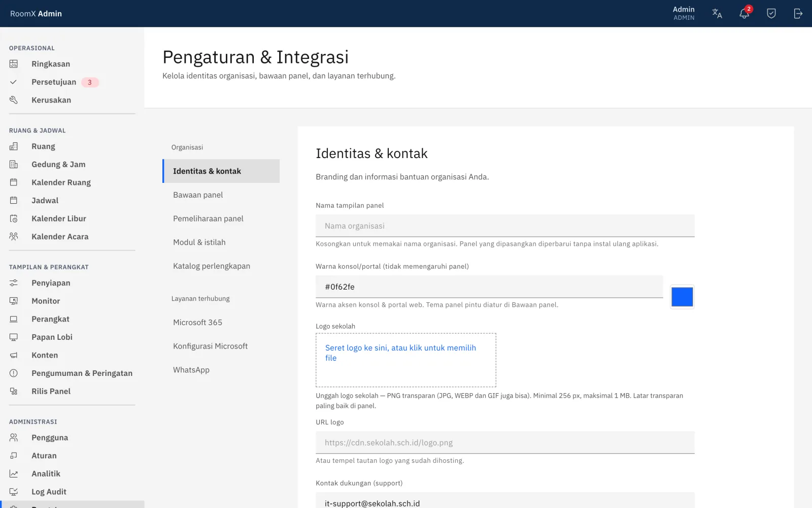The width and height of the screenshot is (812, 508).
Task: Click the Kalender Libur icon
Action: click(x=14, y=218)
